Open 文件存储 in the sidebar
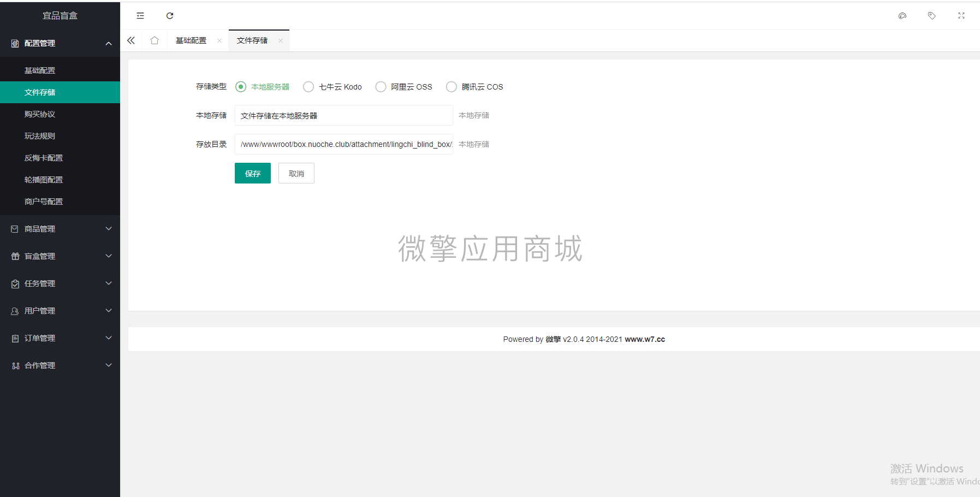The width and height of the screenshot is (980, 497). tap(60, 92)
